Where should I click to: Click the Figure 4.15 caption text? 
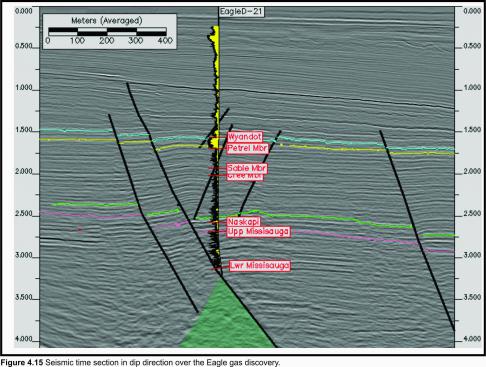140,362
